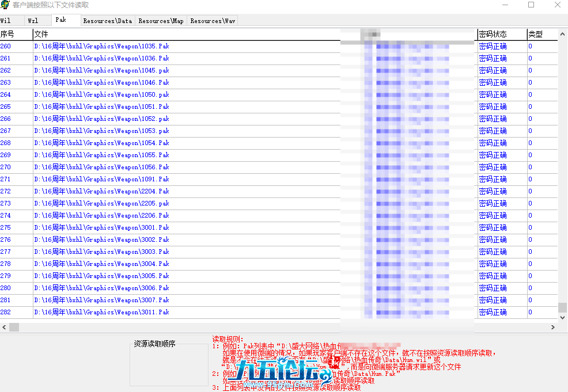Open the Resources\Map tab

pyautogui.click(x=161, y=20)
